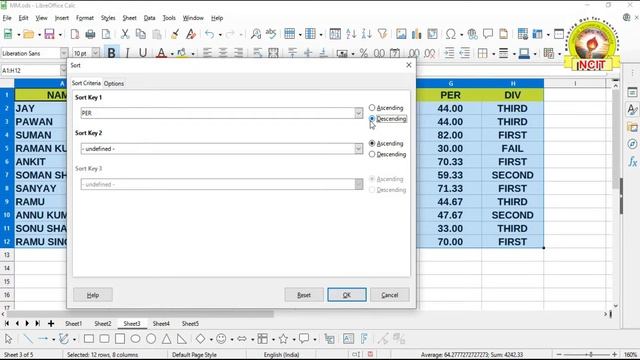The image size is (640, 360).
Task: Click the Insert Chart icon
Action: pyautogui.click(x=416, y=34)
